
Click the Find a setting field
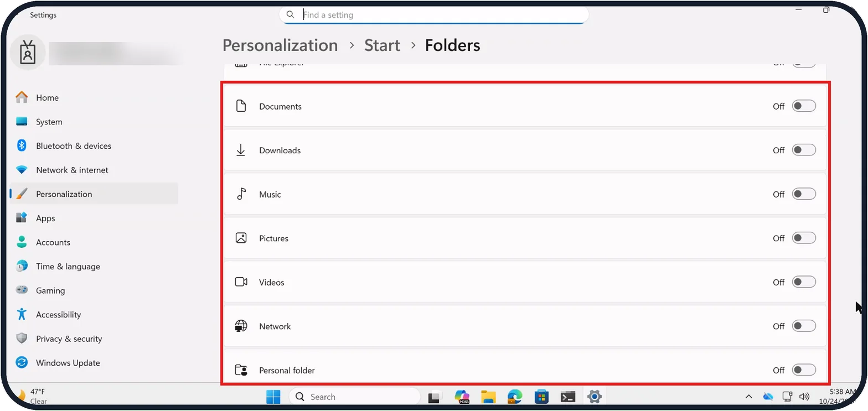[434, 15]
